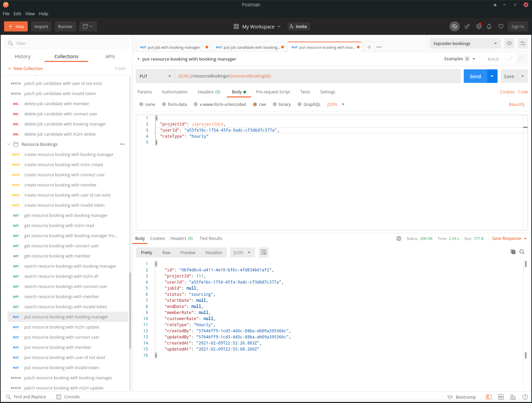Screen dimensions: 532x403
Task: Open the Pre-request Script tab
Action: pyautogui.click(x=273, y=92)
